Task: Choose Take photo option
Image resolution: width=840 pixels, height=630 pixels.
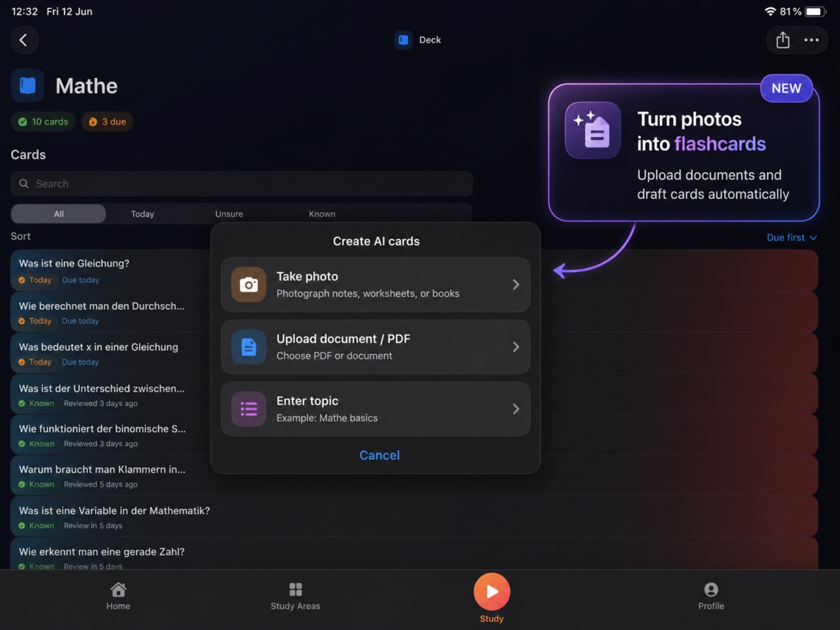Action: coord(376,285)
